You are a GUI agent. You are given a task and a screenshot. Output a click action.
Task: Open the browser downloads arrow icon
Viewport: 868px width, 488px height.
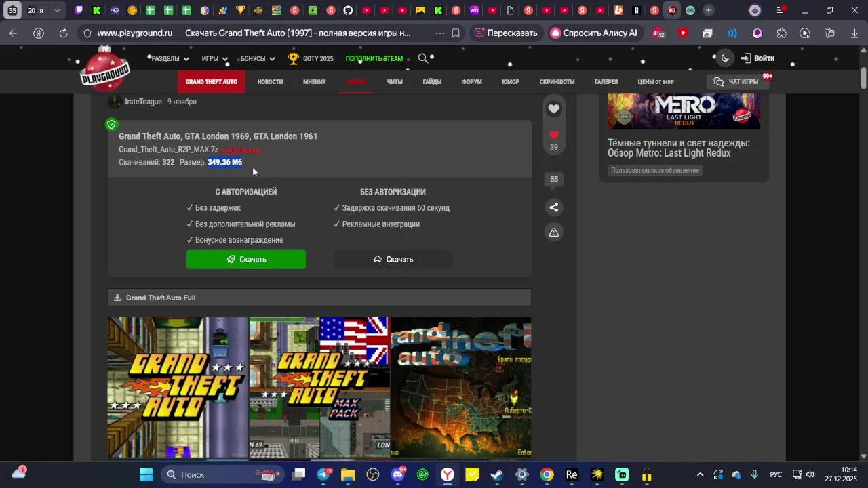tap(854, 33)
